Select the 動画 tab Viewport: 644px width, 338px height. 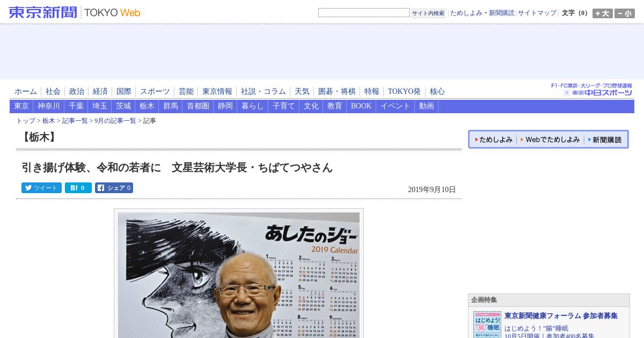tap(427, 106)
